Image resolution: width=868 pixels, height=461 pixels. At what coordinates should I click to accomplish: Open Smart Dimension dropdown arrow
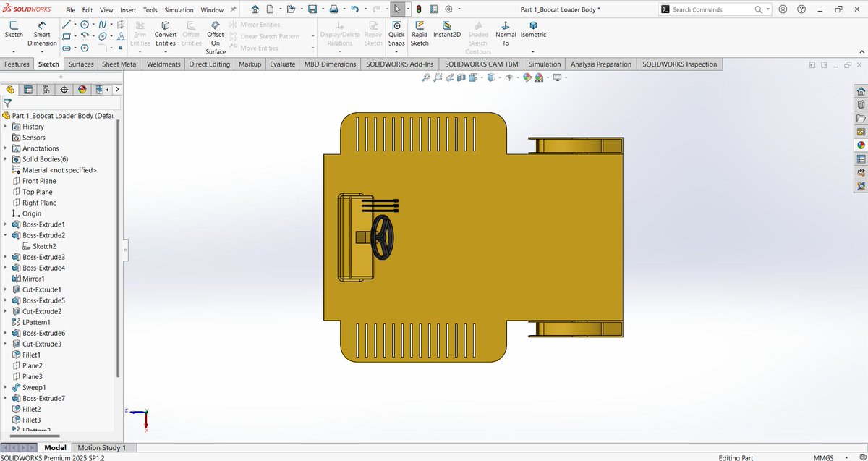click(42, 51)
